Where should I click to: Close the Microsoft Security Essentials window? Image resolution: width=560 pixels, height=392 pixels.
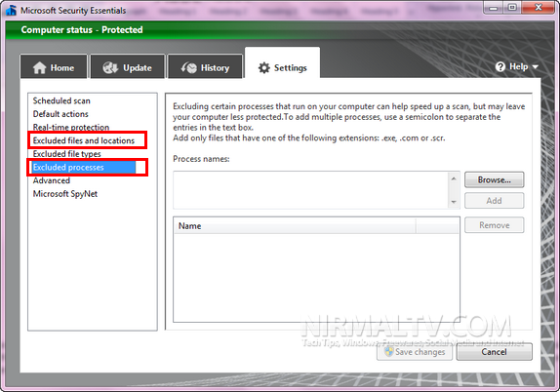(x=539, y=7)
